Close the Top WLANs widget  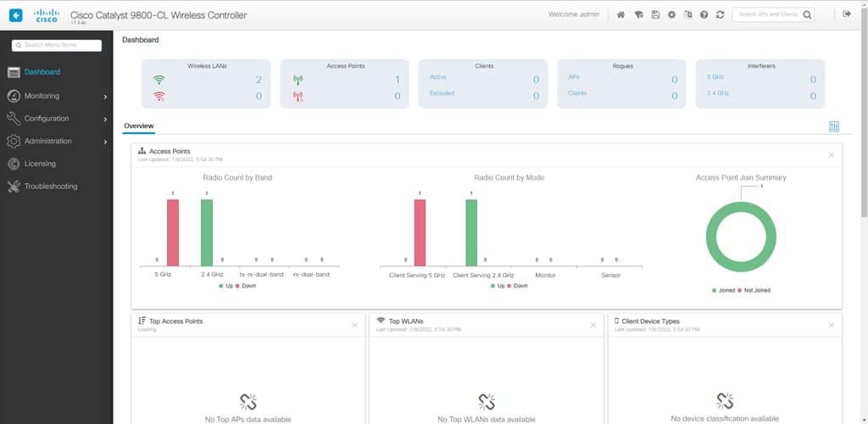(593, 325)
